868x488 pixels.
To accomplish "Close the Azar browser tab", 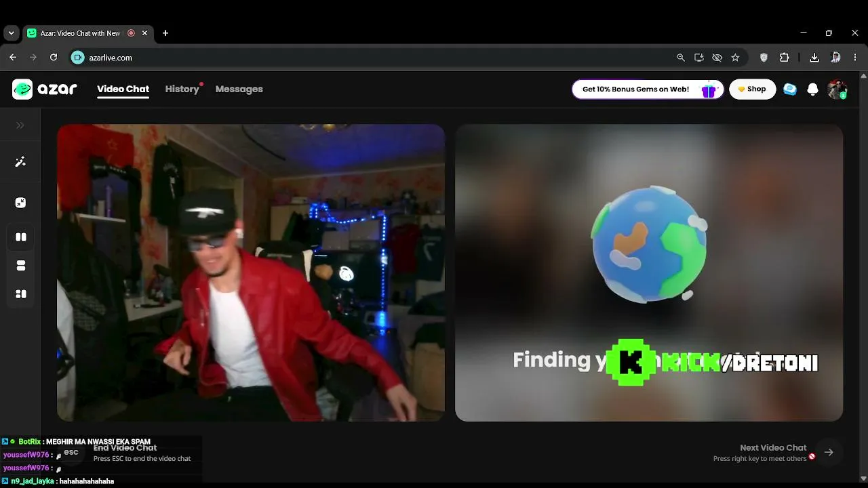I will coord(144,33).
